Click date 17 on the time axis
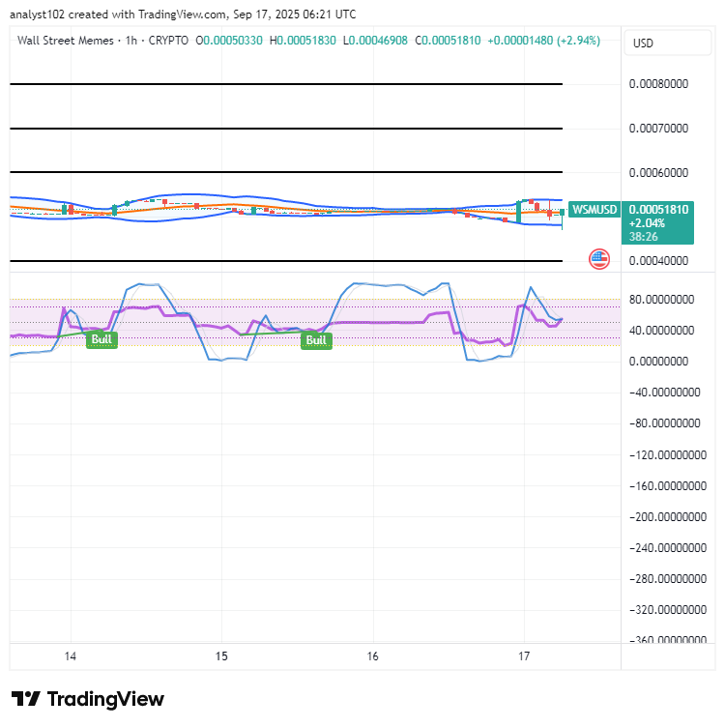 [x=524, y=656]
